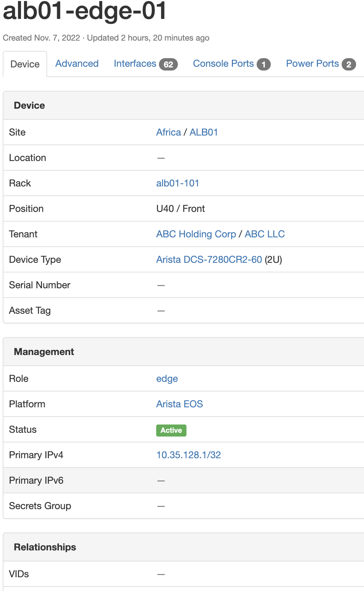Open the Africa region link
This screenshot has height=591, width=364.
[x=168, y=132]
